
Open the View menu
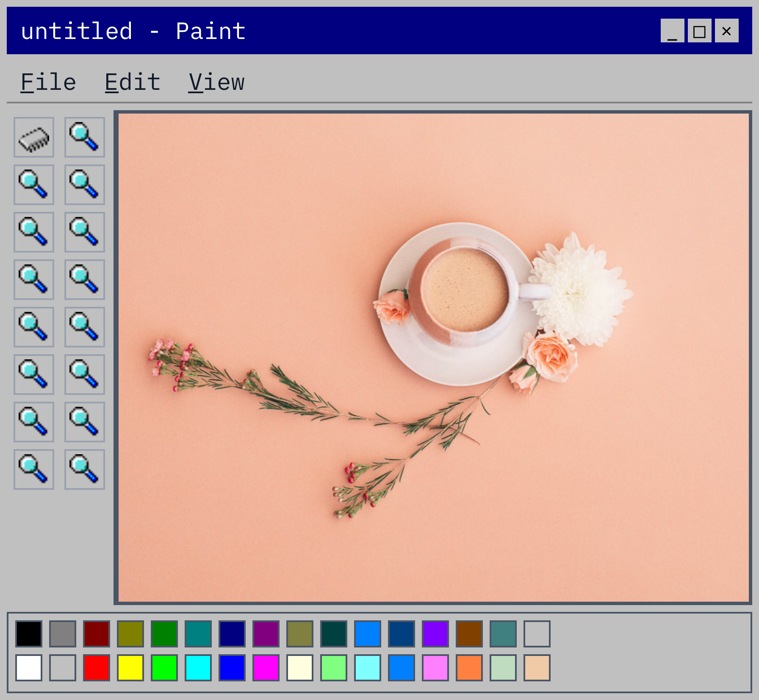(x=216, y=82)
